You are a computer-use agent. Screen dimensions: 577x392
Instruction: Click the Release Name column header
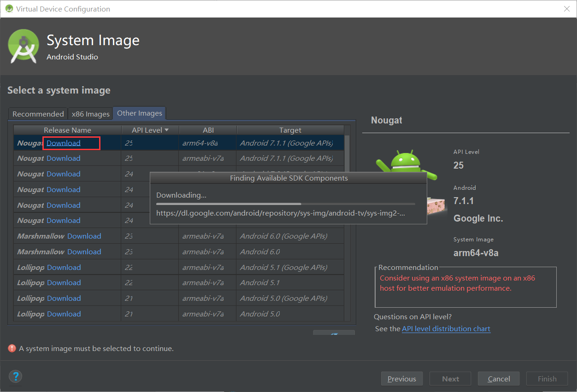pos(67,130)
